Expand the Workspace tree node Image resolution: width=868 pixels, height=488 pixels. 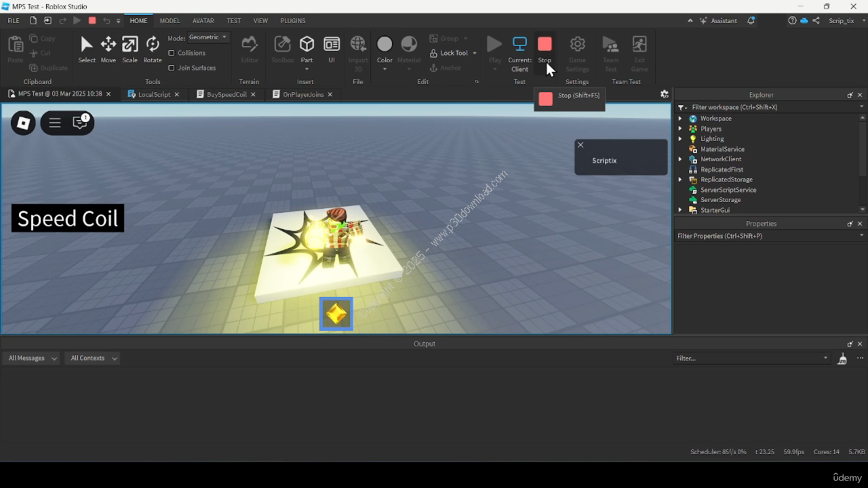(680, 119)
